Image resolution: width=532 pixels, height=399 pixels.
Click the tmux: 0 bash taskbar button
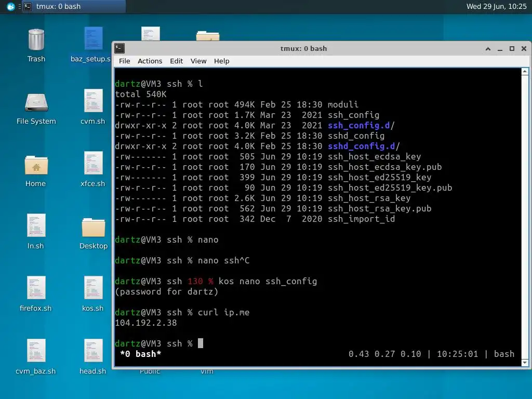pyautogui.click(x=74, y=6)
